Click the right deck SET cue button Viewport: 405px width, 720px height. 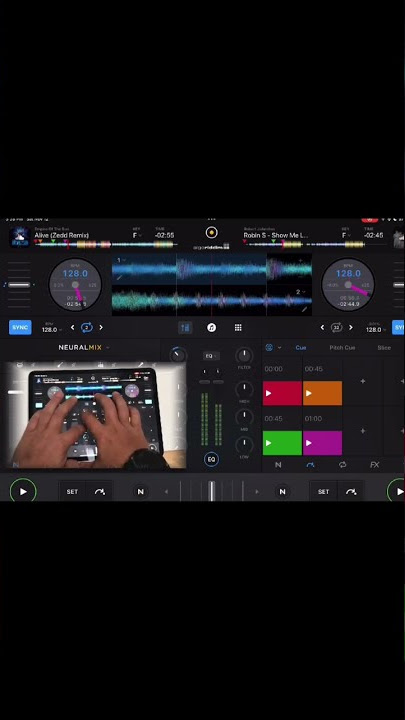(x=323, y=491)
